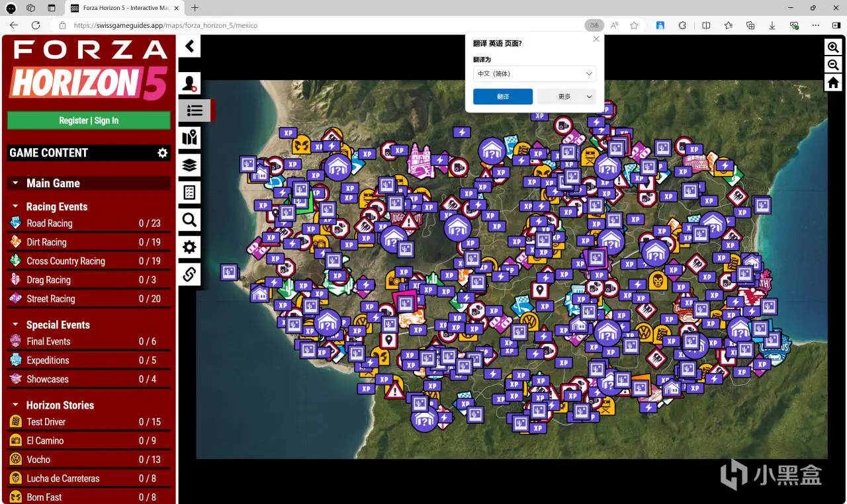847x504 pixels.
Task: Click the Vocho category icon
Action: tap(15, 459)
